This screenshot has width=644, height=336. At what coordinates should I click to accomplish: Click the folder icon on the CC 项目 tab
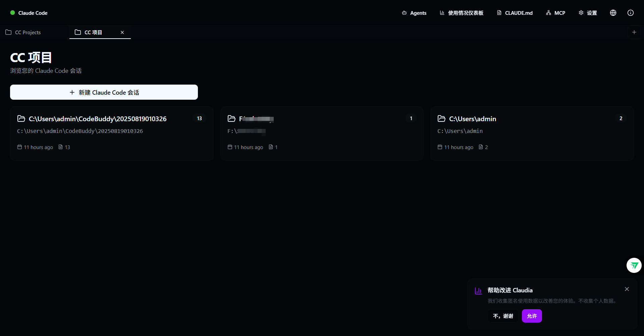[x=78, y=32]
